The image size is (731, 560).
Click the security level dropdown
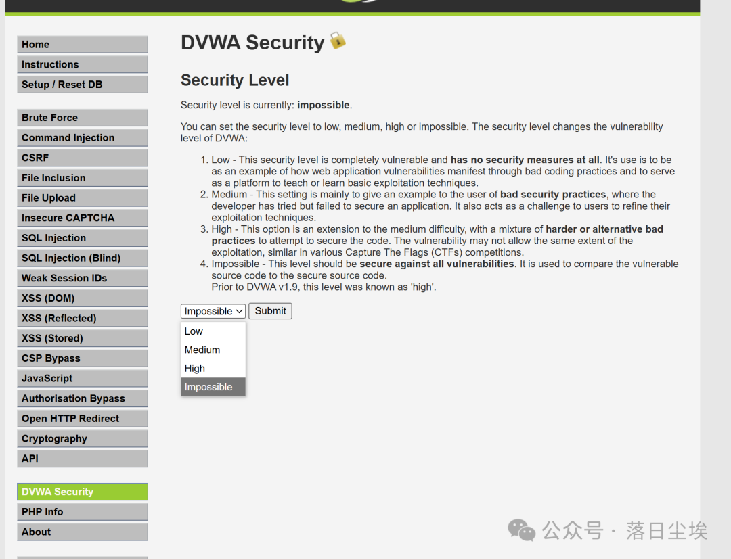coord(213,311)
